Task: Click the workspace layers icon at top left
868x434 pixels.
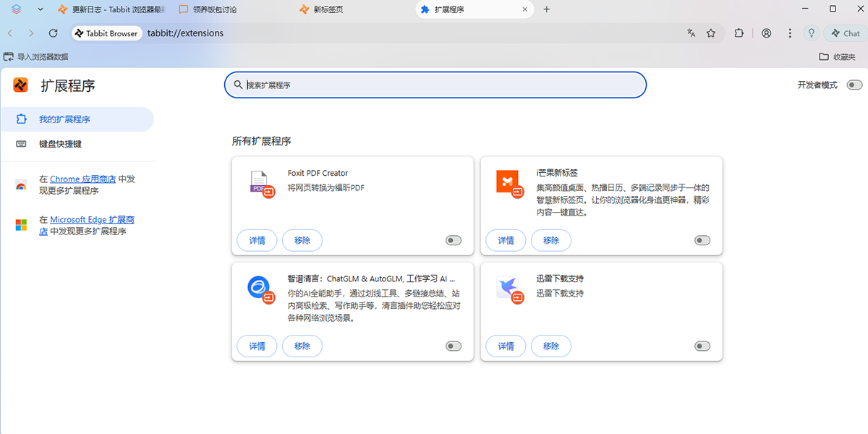Action: (17, 9)
